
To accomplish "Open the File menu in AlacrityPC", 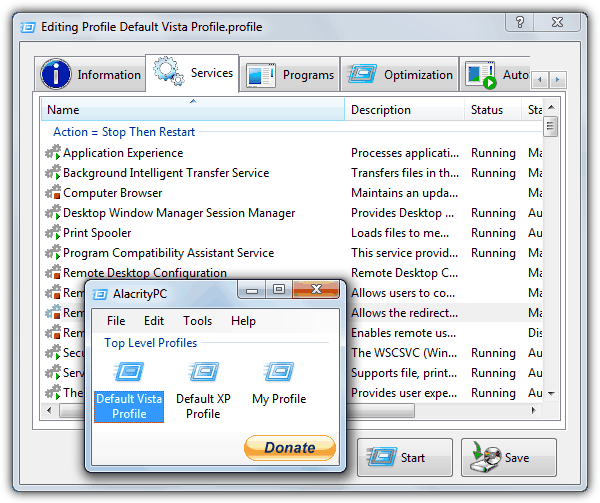I will (x=116, y=321).
